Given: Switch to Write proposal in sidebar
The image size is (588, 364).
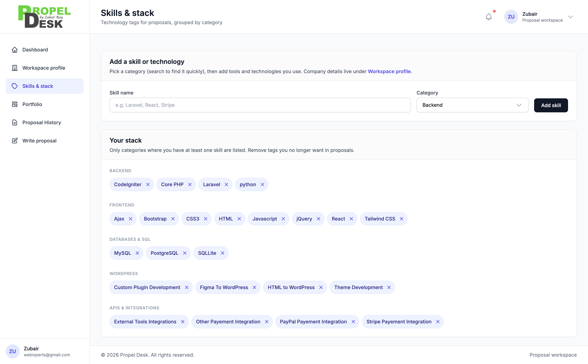Looking at the screenshot, I should (x=39, y=141).
